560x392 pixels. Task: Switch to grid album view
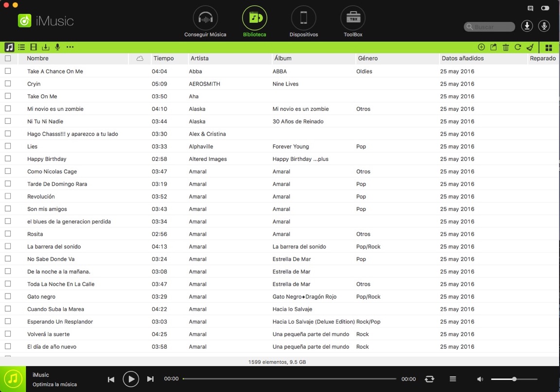[549, 48]
